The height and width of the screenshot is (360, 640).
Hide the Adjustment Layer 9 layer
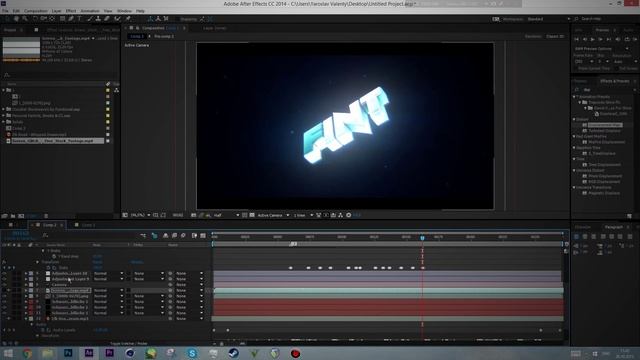(x=4, y=279)
